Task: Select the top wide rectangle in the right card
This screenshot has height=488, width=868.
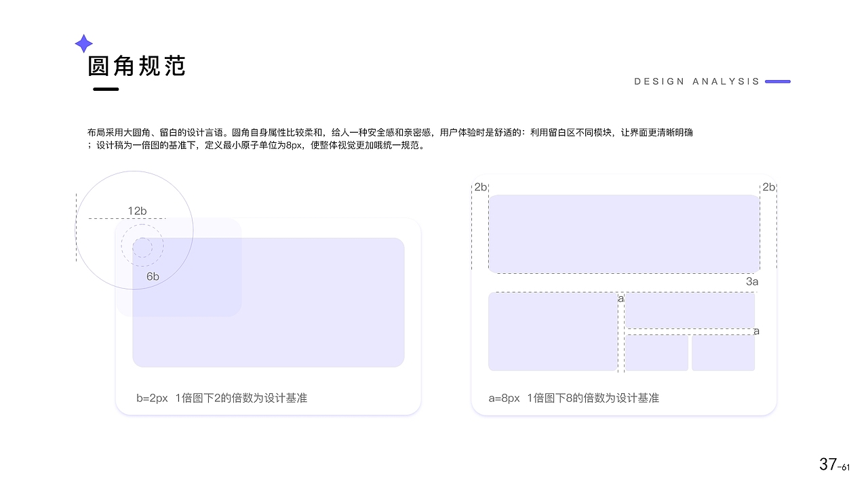Action: point(624,233)
